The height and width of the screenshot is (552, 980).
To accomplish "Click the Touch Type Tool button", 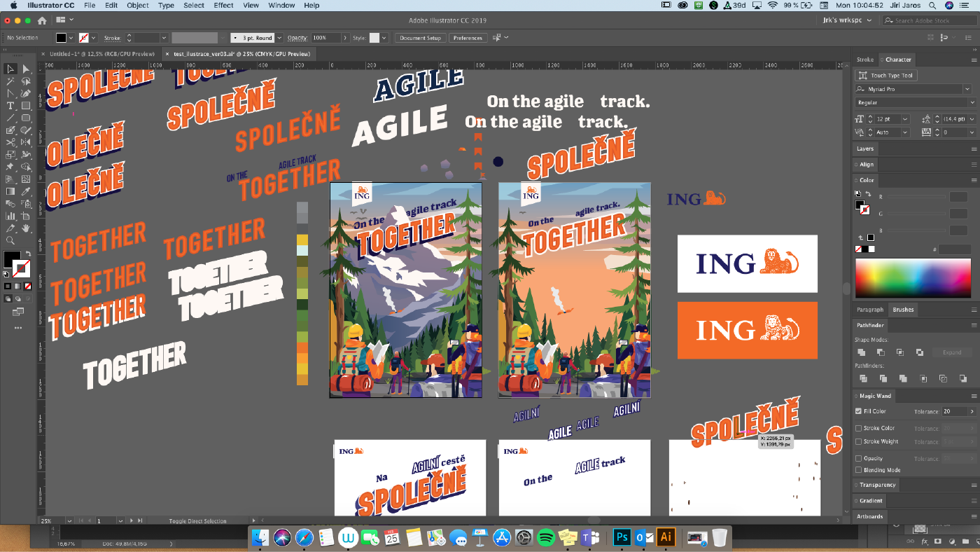I will tap(886, 75).
